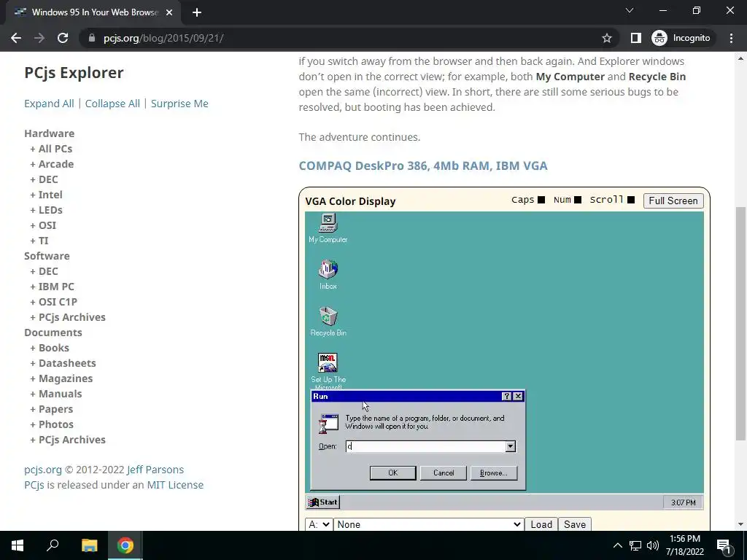This screenshot has height=560, width=747.
Task: Click OK in the Run dialog
Action: point(392,472)
